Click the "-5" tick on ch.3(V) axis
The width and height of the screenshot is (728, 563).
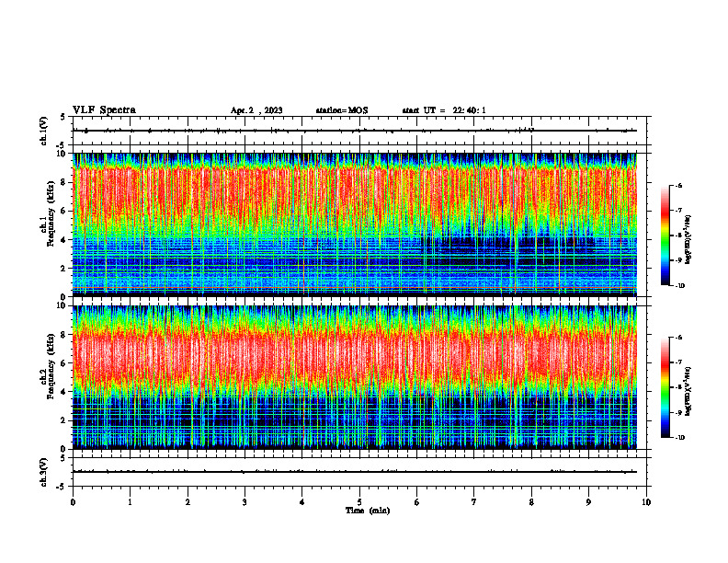pyautogui.click(x=62, y=487)
